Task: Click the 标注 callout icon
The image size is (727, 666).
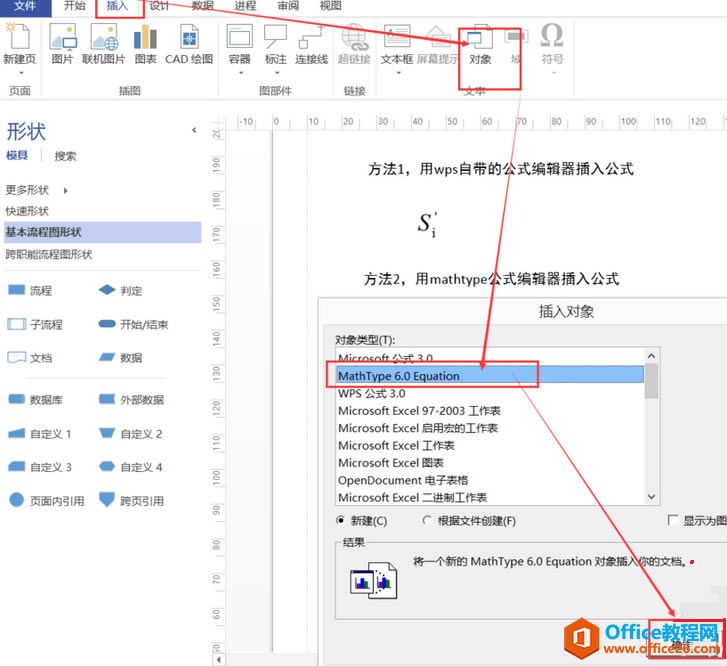Action: tap(275, 37)
